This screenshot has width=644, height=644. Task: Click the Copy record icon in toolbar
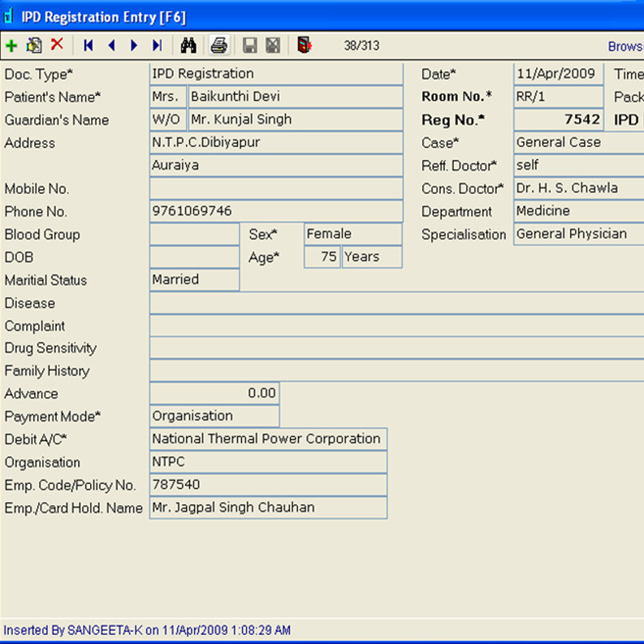[x=34, y=45]
